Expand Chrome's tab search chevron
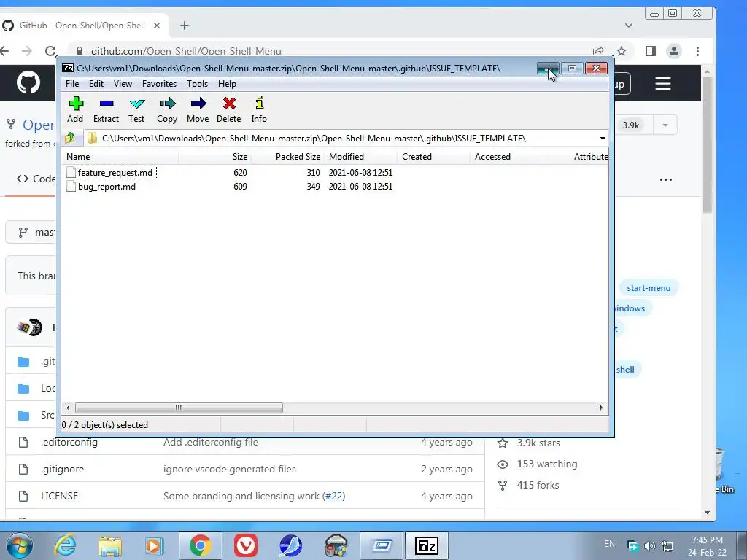 pyautogui.click(x=629, y=26)
